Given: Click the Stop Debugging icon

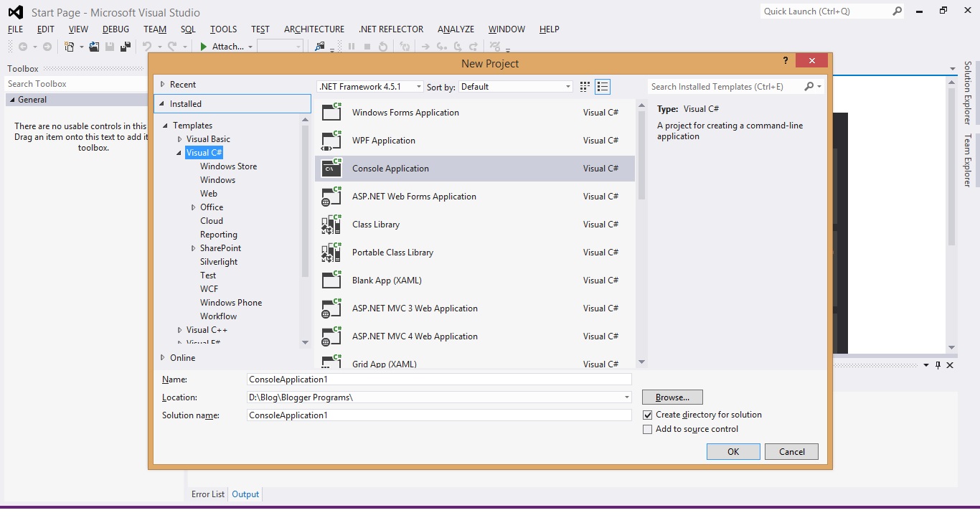Looking at the screenshot, I should [367, 45].
